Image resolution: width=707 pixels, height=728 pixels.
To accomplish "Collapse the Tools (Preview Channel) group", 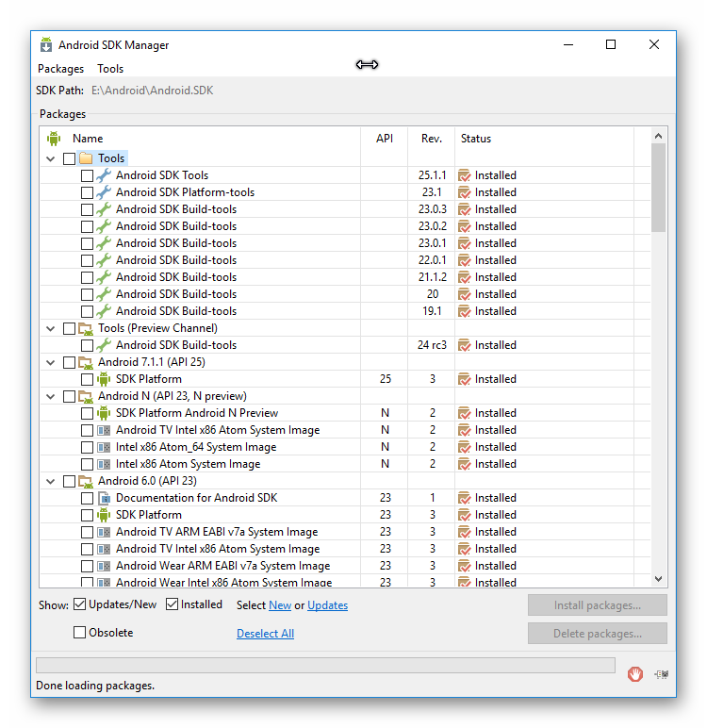I will (51, 329).
